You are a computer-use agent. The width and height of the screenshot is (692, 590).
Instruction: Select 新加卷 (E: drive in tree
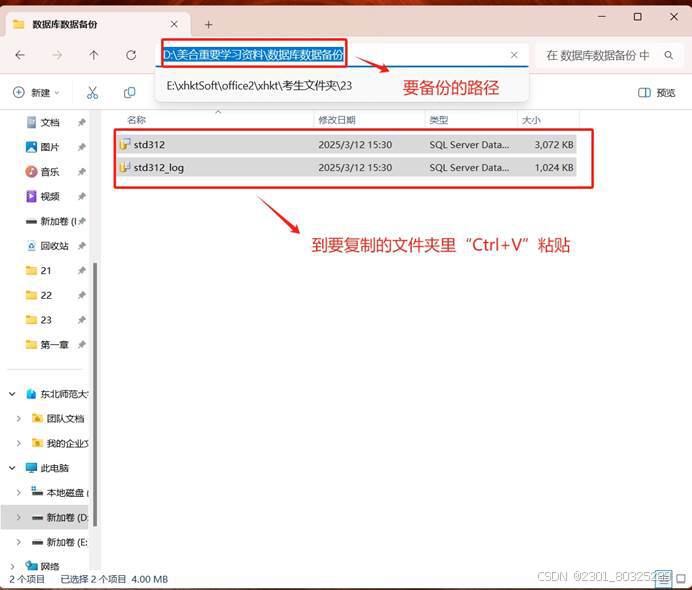click(x=60, y=542)
